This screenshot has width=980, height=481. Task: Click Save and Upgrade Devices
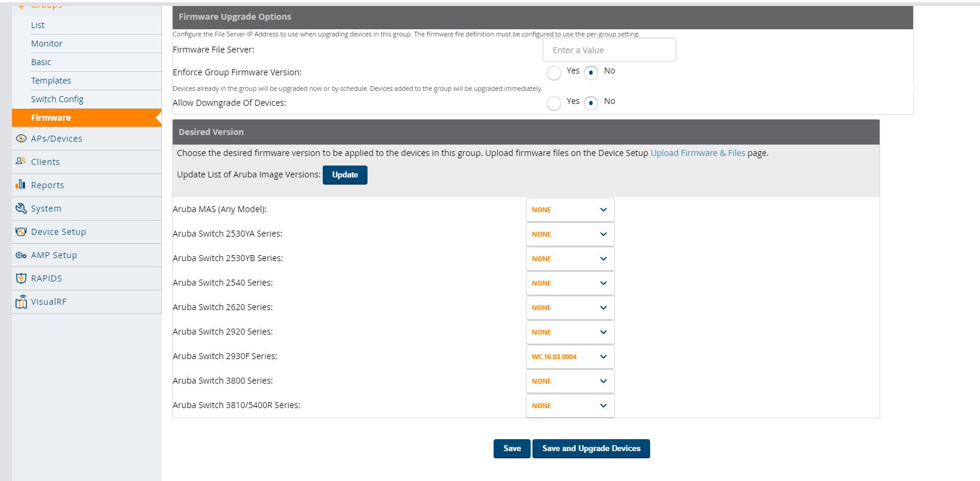click(591, 449)
